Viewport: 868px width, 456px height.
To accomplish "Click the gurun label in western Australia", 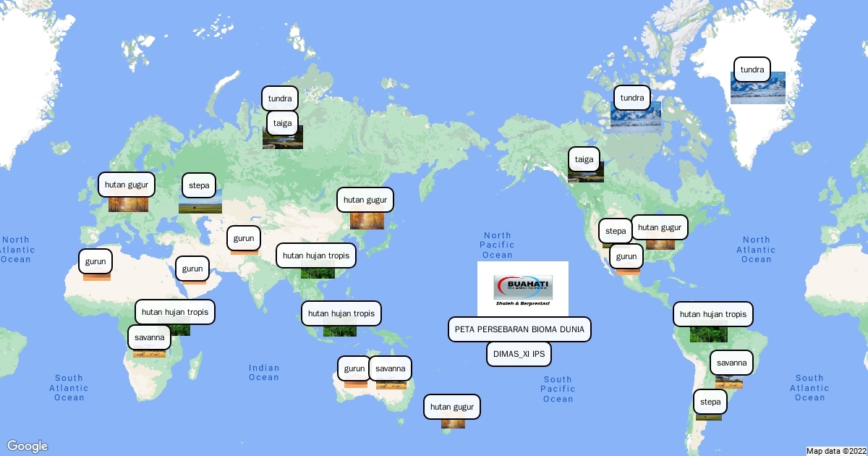I will click(x=354, y=368).
